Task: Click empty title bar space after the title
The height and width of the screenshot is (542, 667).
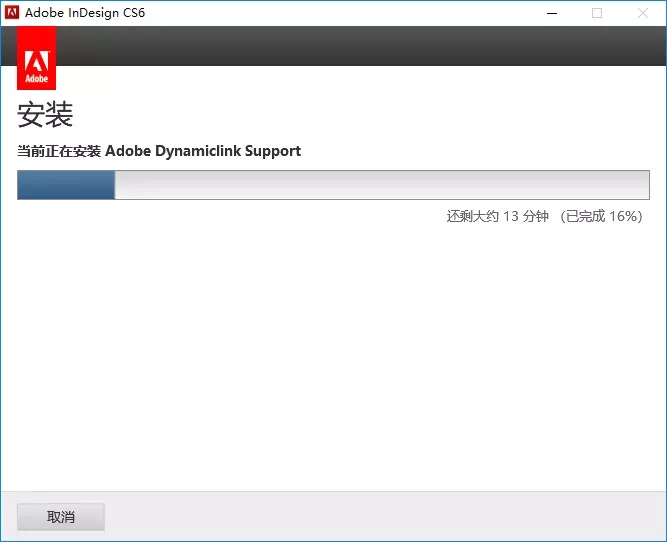Action: tap(350, 13)
